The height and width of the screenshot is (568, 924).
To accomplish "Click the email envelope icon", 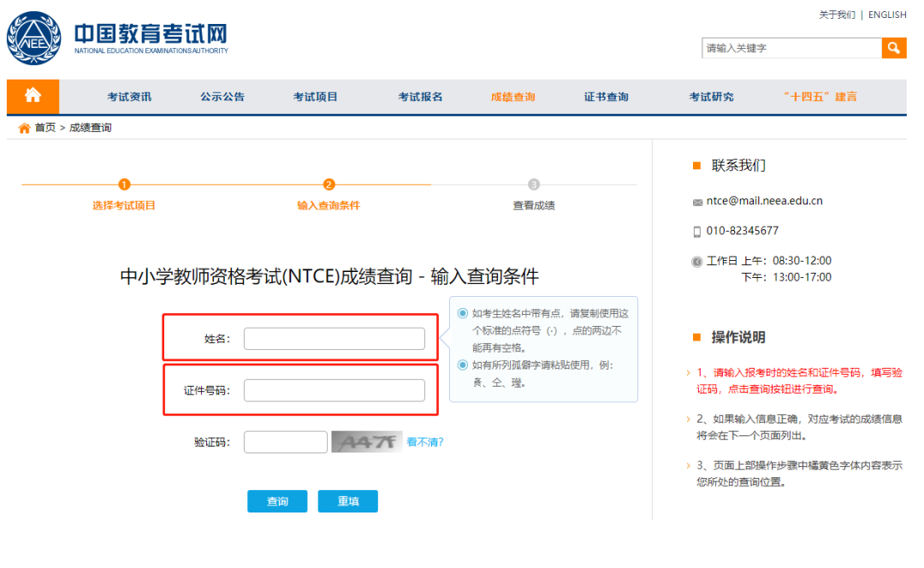I will tap(698, 202).
